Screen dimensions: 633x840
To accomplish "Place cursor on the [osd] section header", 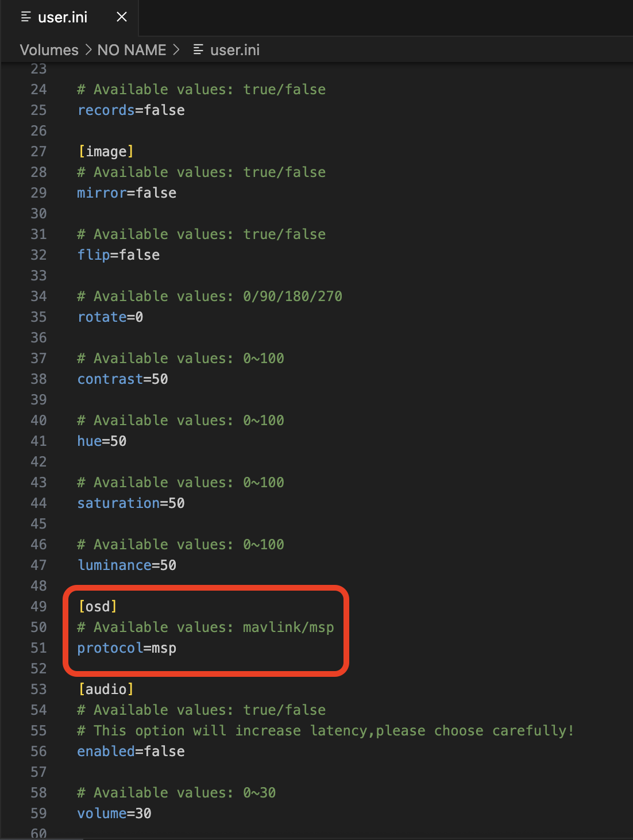I will pos(98,607).
